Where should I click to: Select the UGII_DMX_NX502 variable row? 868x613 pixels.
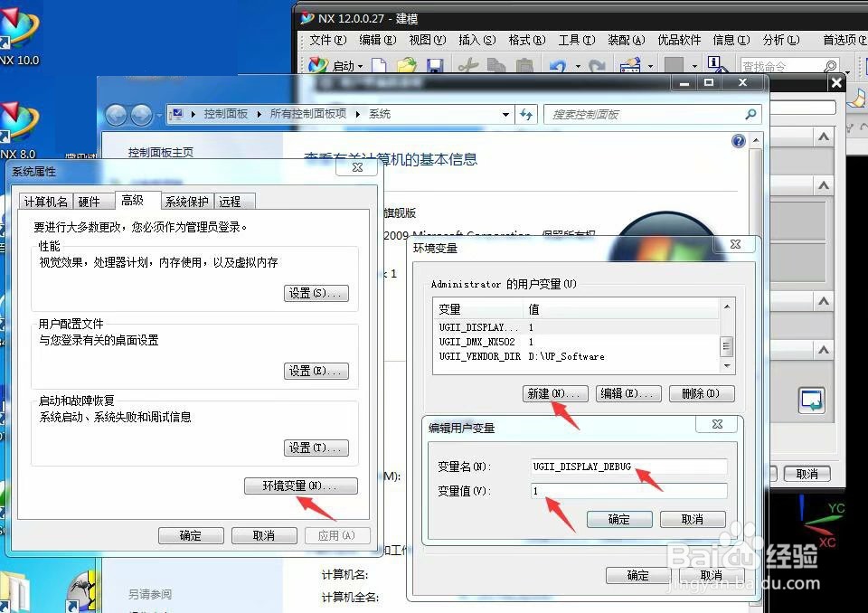tap(576, 343)
